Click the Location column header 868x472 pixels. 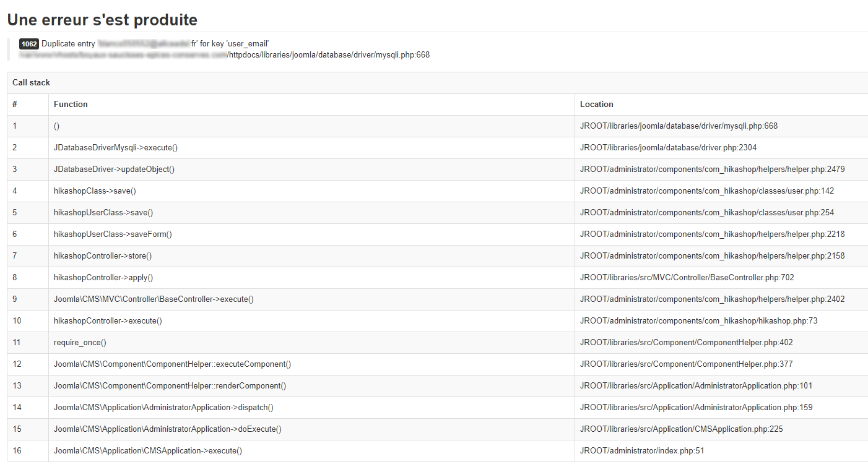(x=596, y=105)
